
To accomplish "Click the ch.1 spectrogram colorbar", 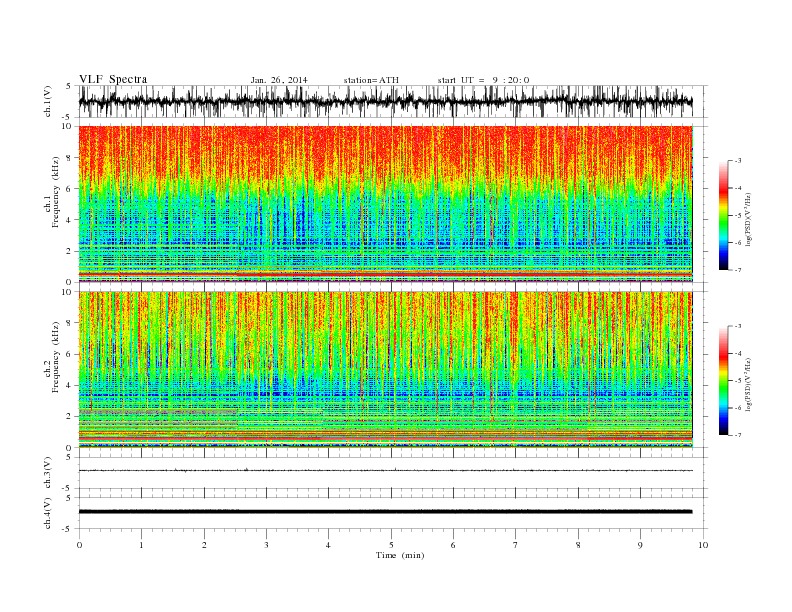I will (x=724, y=215).
